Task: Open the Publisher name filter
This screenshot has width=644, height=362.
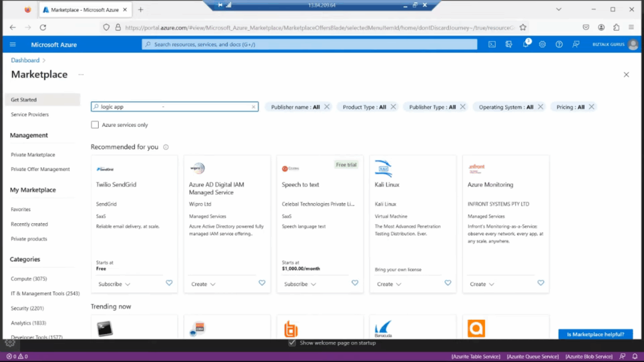Action: [296, 107]
